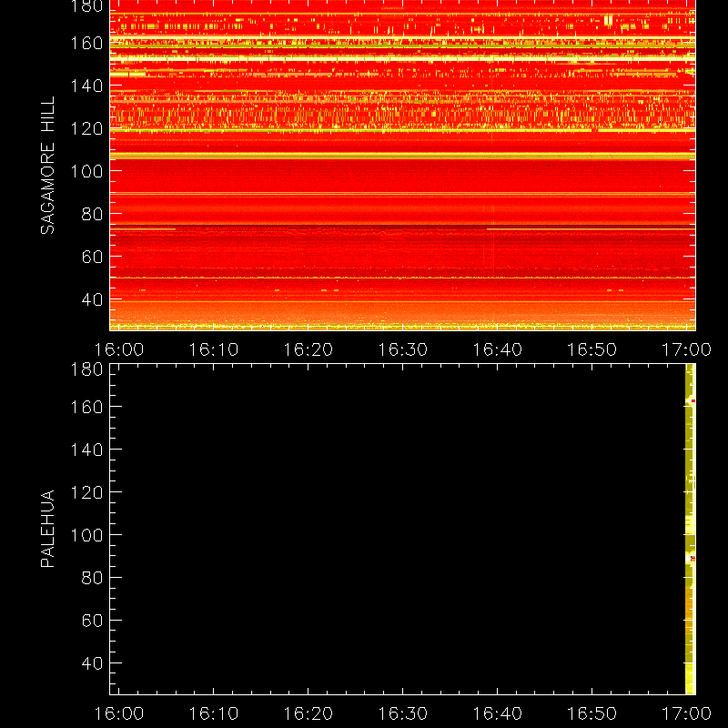
Task: Click 16:10 time label under Sagamore Hill plot
Action: (214, 349)
